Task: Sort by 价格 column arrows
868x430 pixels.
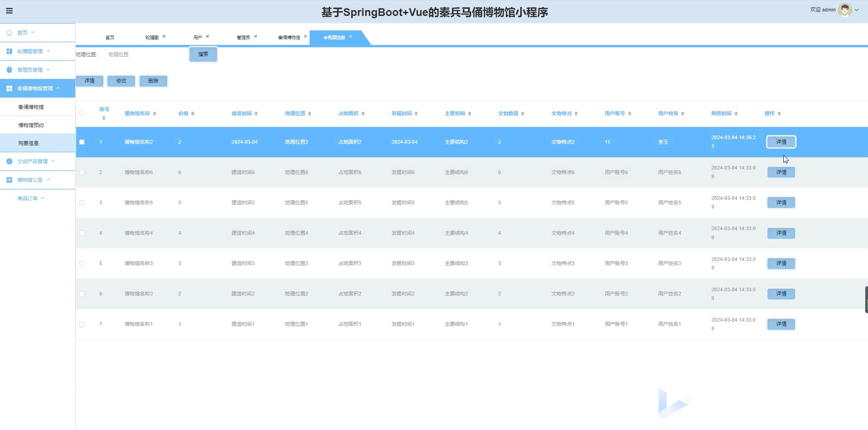Action: click(x=192, y=114)
